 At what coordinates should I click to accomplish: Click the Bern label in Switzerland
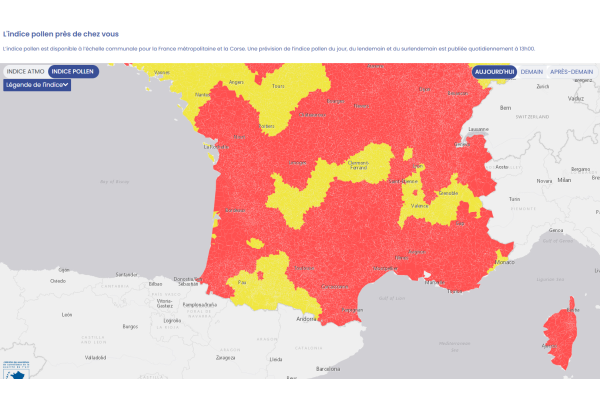point(505,107)
